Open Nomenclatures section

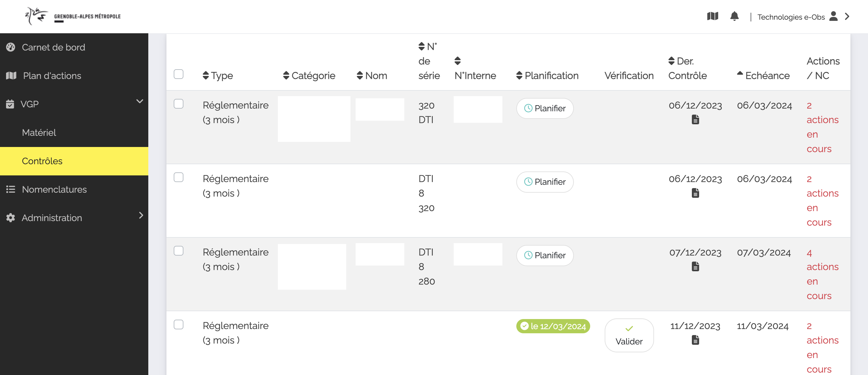54,189
